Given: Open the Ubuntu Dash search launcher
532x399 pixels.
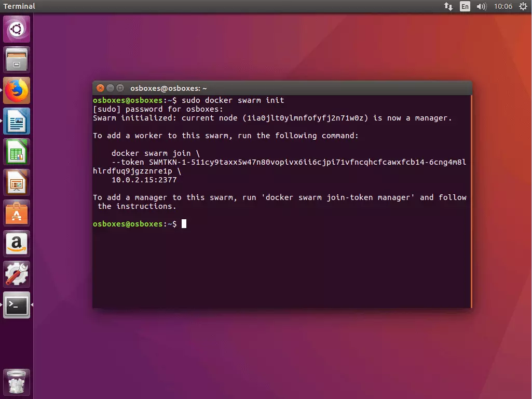Looking at the screenshot, I should (16, 29).
